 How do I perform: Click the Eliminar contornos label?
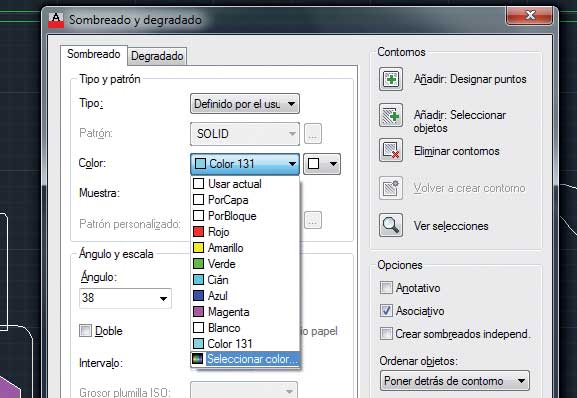click(456, 151)
